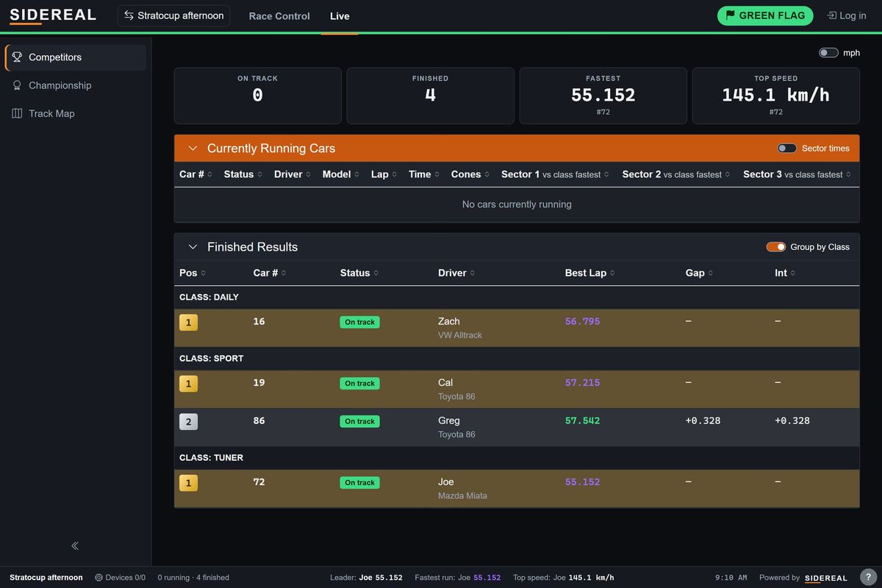Click the Fastest lap 55.152 card
This screenshot has height=588, width=882.
pos(603,96)
